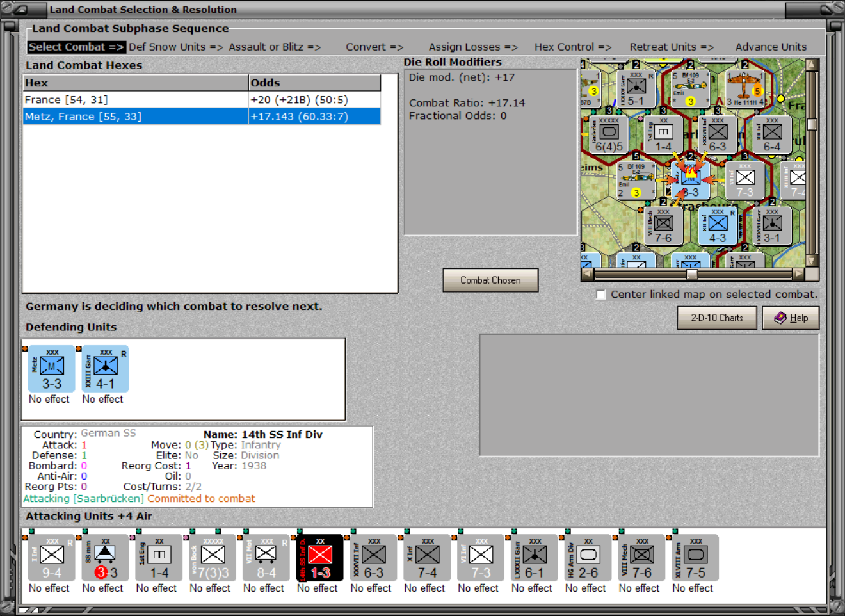Viewport: 845px width, 616px height.
Task: Choose the XLVIII Arm 7-5 attacking counter
Action: click(695, 558)
